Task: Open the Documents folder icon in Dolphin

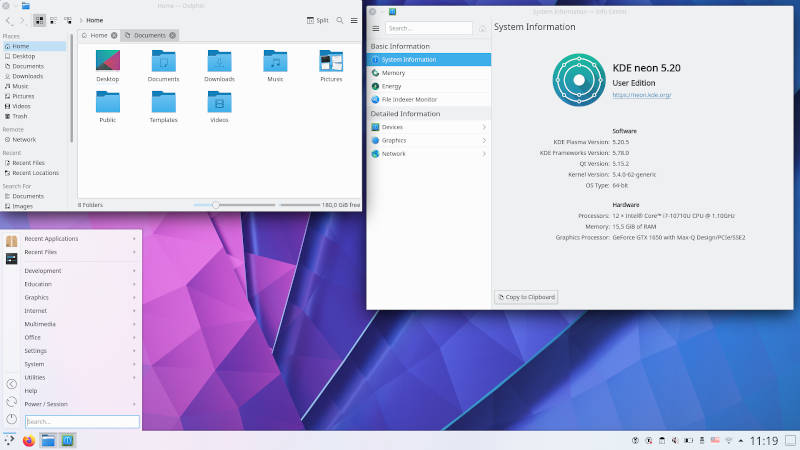Action: coord(163,61)
